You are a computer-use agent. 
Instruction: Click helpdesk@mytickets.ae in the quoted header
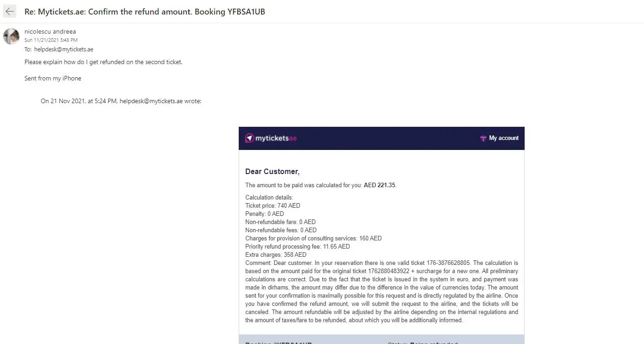point(151,101)
